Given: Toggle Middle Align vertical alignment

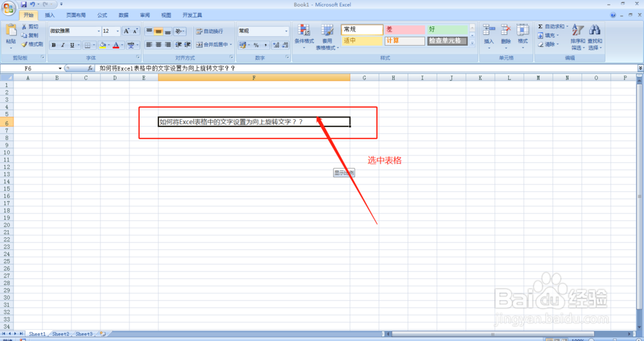Looking at the screenshot, I should 158,31.
